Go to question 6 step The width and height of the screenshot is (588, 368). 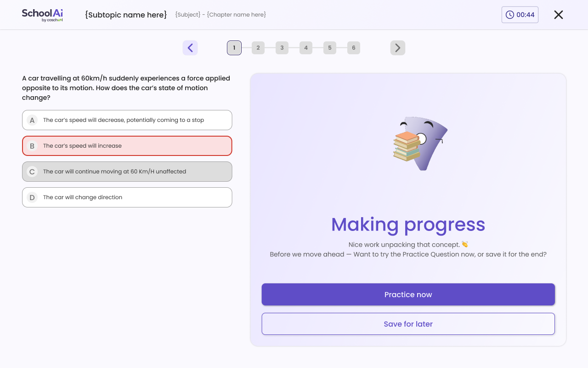pyautogui.click(x=354, y=48)
